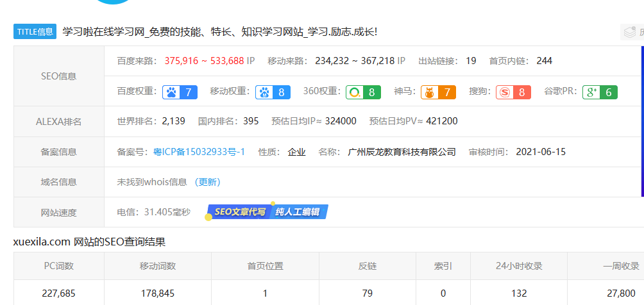Click the Shenma weight badge showing 7
The height and width of the screenshot is (305, 644).
pos(438,92)
